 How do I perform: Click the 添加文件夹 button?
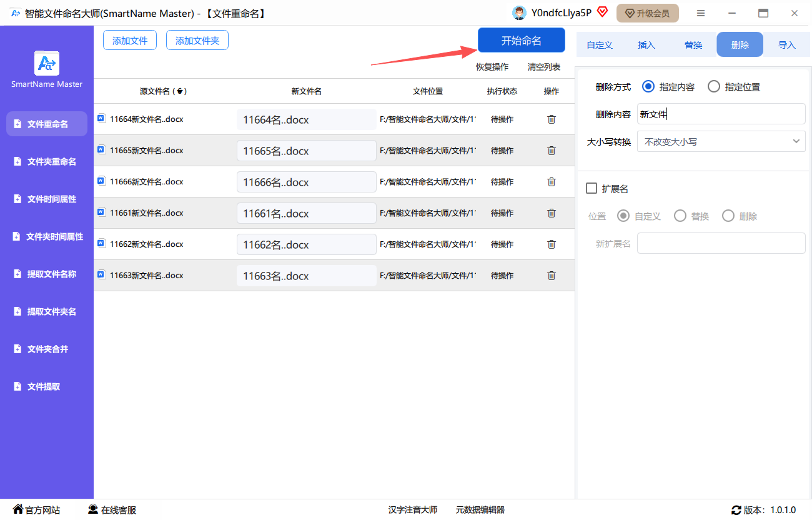pyautogui.click(x=197, y=41)
